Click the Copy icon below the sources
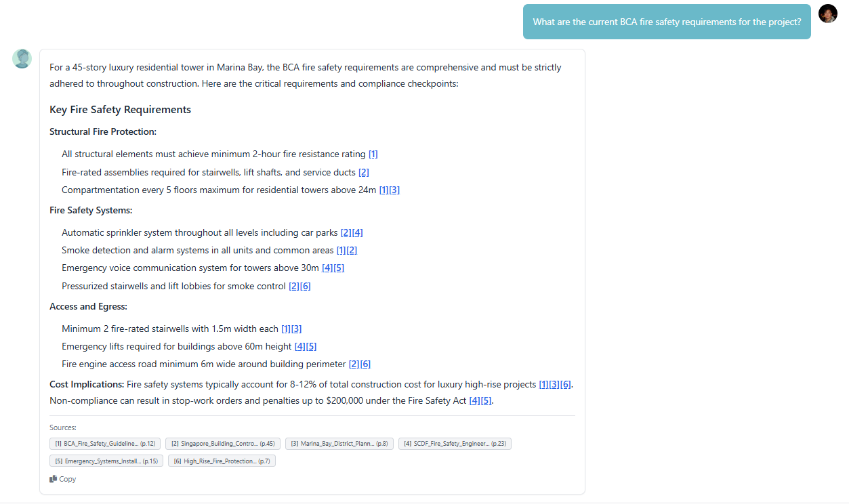 54,479
